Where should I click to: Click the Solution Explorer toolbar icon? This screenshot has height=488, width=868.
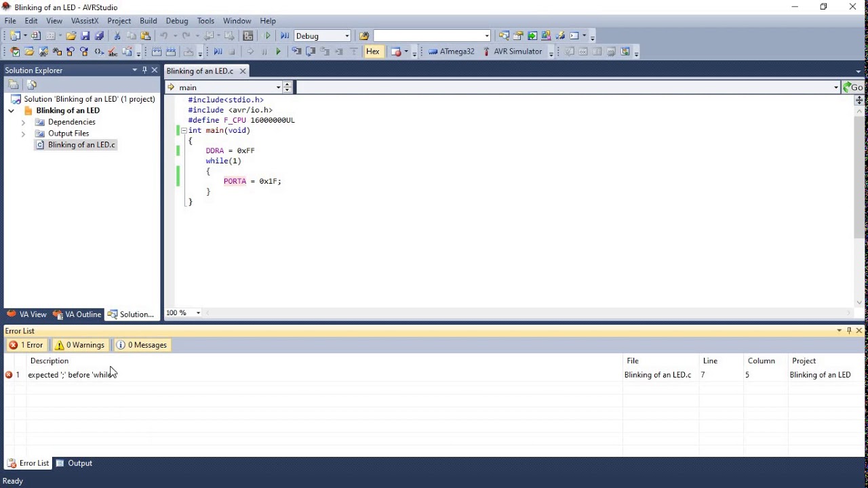point(504,36)
